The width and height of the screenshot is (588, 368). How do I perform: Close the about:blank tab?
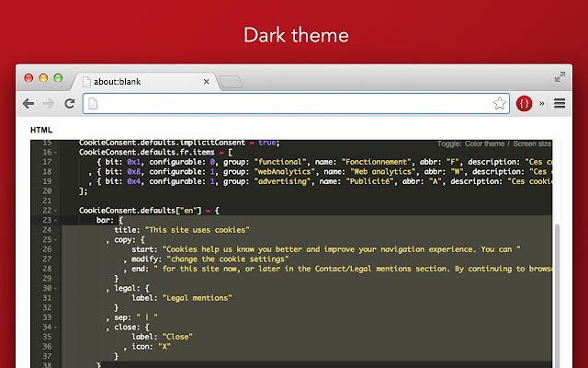206,82
